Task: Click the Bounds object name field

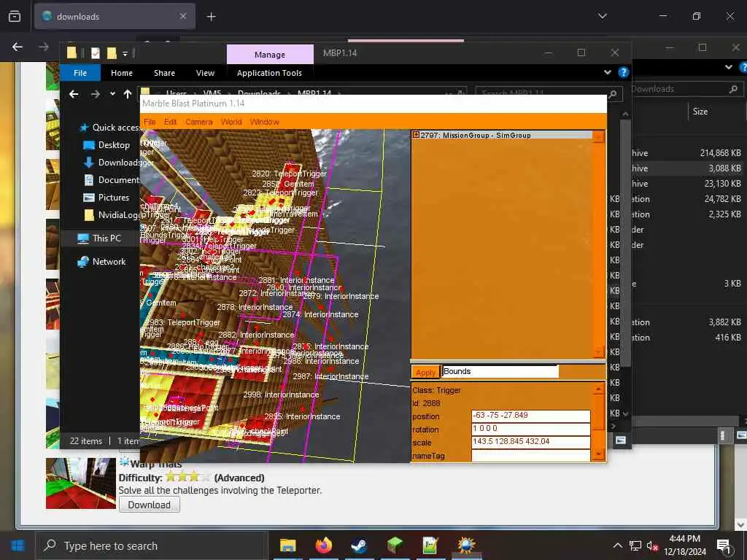Action: point(500,371)
